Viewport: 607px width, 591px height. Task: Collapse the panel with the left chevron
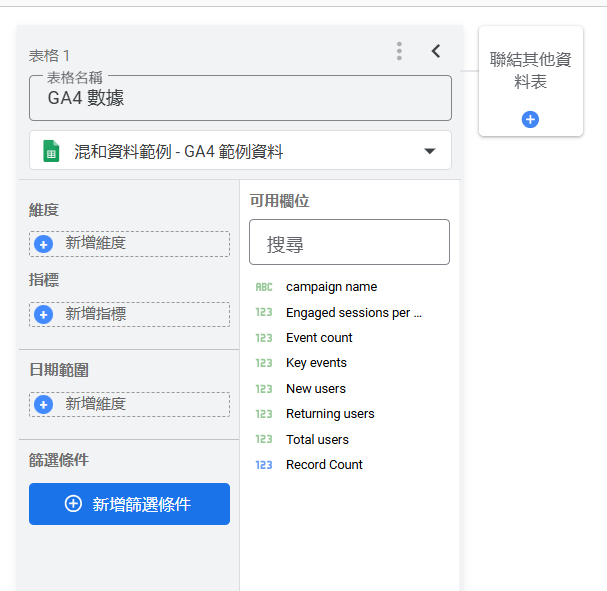tap(436, 51)
